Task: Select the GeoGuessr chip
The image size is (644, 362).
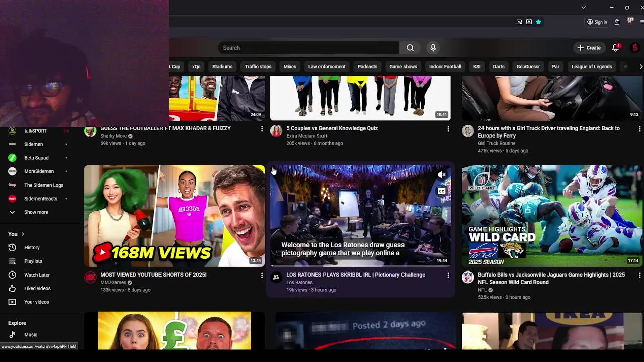Action: pos(528,66)
